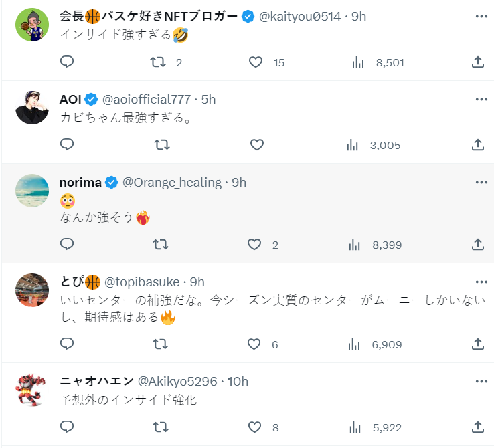Expand more menu on norima's tweet
Viewport: 494px width, 448px height.
pyautogui.click(x=481, y=182)
